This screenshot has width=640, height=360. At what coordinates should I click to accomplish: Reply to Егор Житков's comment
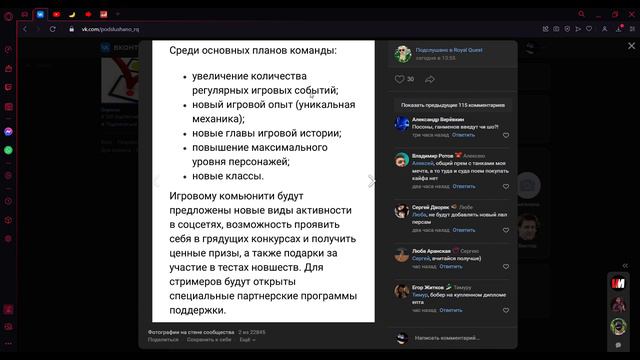[x=451, y=310]
